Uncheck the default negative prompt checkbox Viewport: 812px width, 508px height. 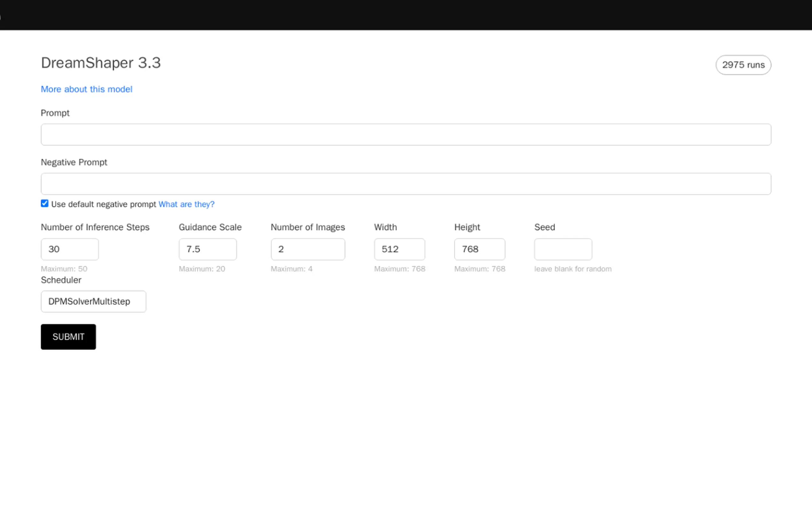(45, 203)
